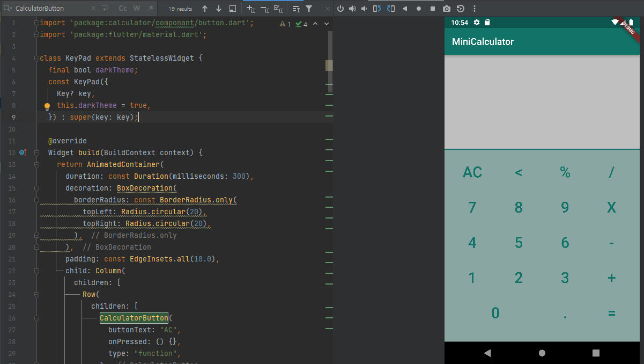The height and width of the screenshot is (364, 644).
Task: Clear the search field text
Action: 93,9
